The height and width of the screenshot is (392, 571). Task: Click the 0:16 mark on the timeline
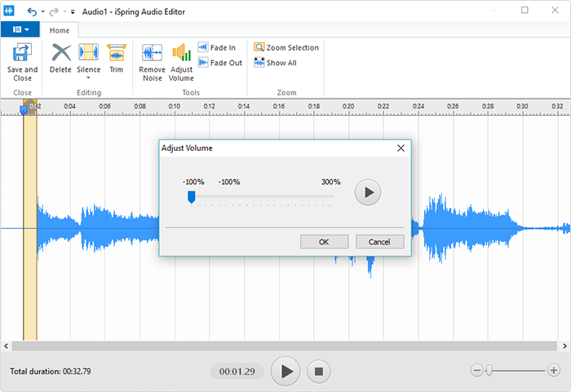pyautogui.click(x=279, y=106)
